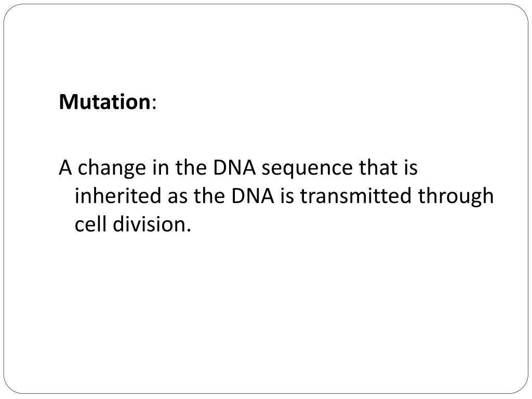This screenshot has height=399, width=532.
Task: Click the word is following that
Action: (x=410, y=167)
